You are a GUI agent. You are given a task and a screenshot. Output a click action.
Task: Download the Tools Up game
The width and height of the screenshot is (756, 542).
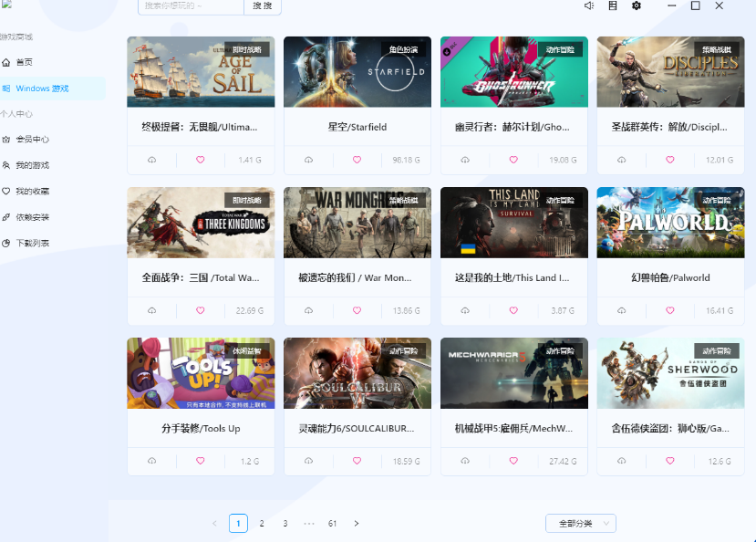point(152,461)
